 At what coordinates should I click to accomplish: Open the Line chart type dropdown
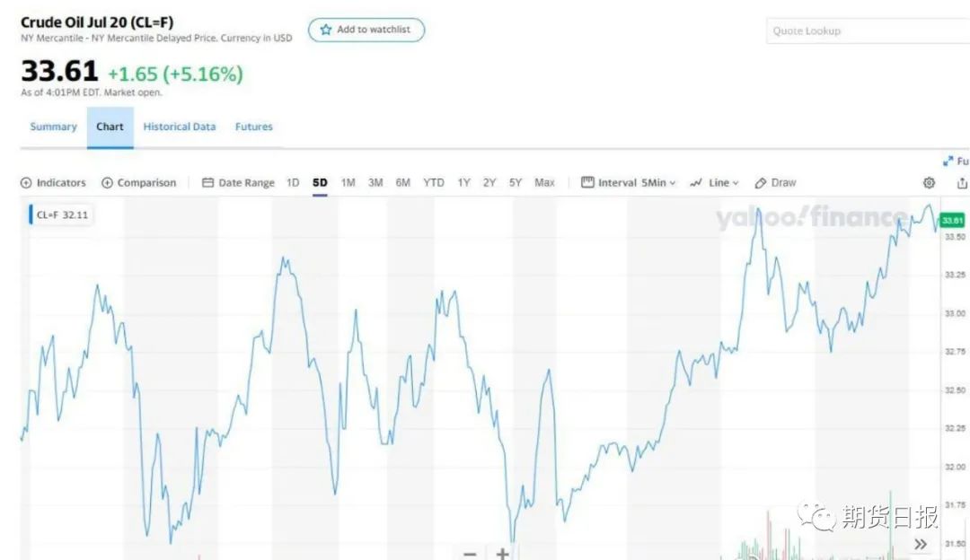(714, 183)
